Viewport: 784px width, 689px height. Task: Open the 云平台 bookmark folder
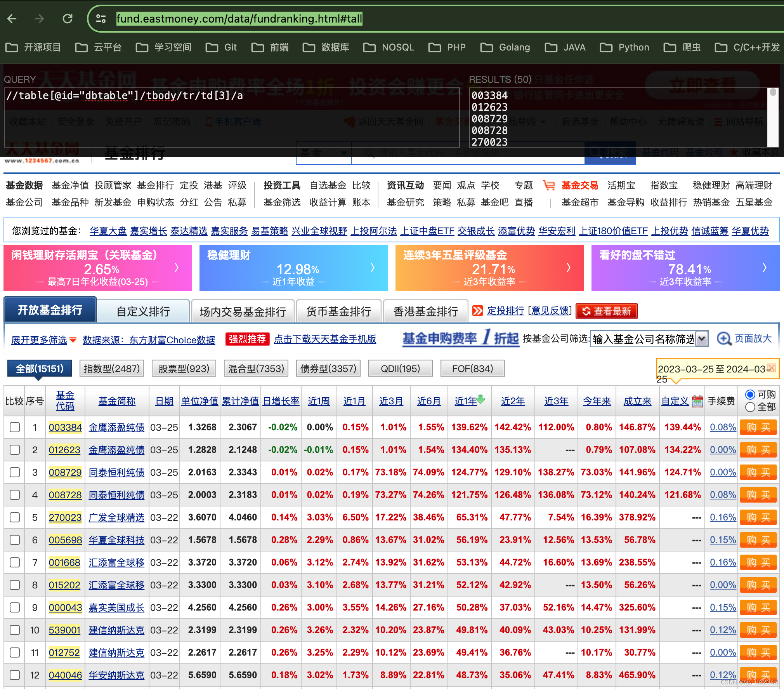click(x=98, y=47)
